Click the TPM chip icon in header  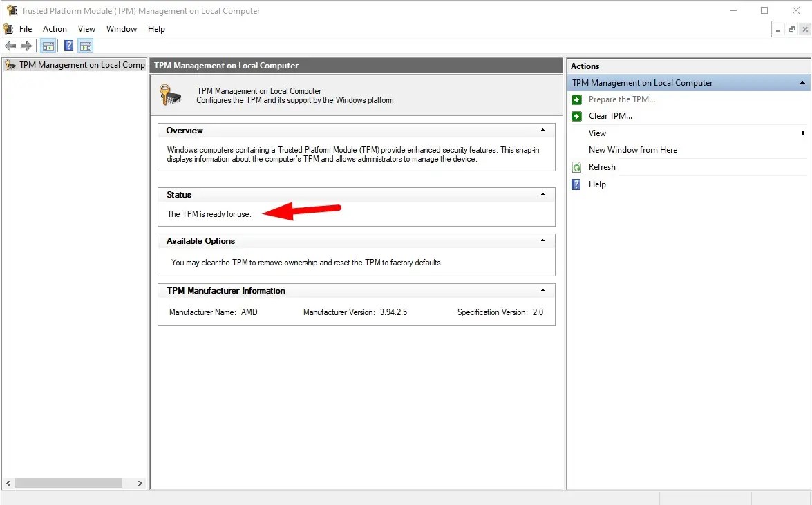(171, 95)
